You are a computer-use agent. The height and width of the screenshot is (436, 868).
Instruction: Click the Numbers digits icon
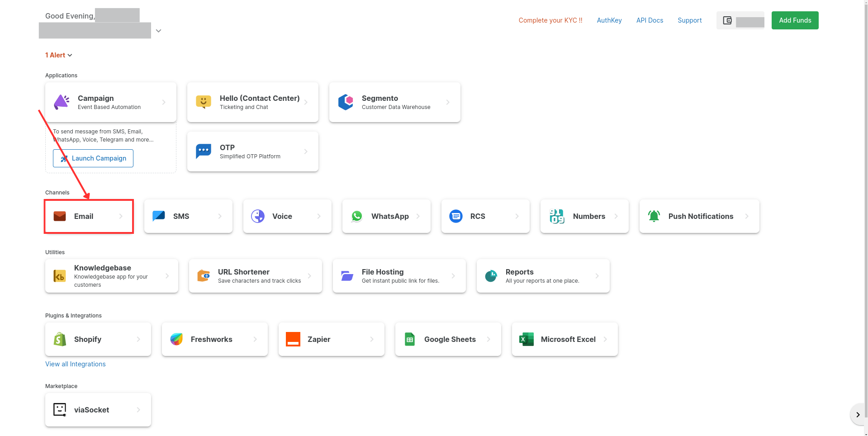tap(557, 216)
